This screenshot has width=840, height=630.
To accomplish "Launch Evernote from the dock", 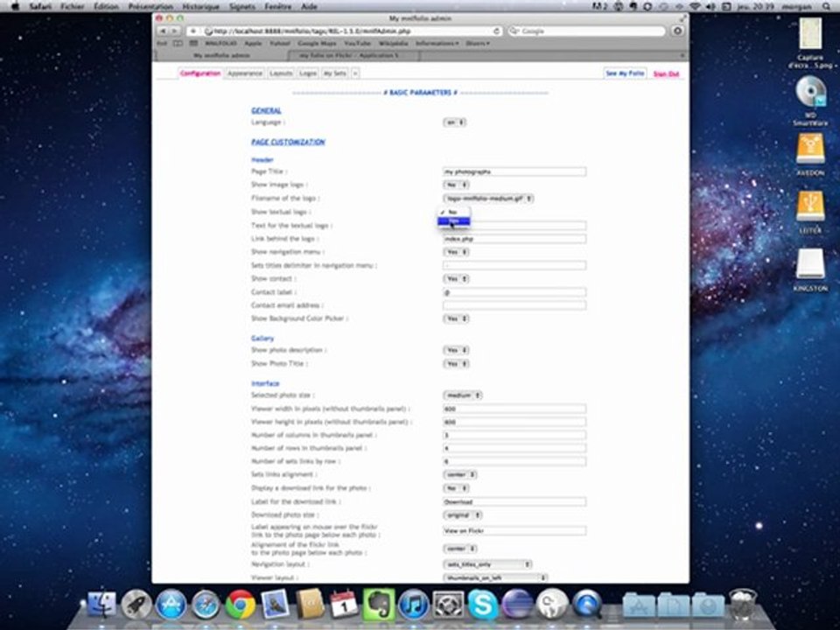I will click(x=379, y=605).
